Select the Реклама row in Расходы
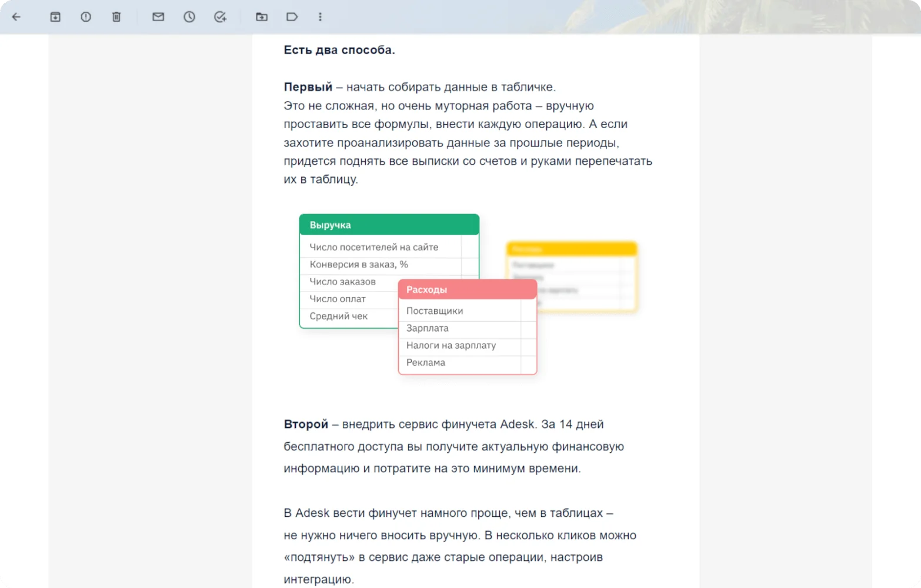Viewport: 921px width, 588px height. 426,362
